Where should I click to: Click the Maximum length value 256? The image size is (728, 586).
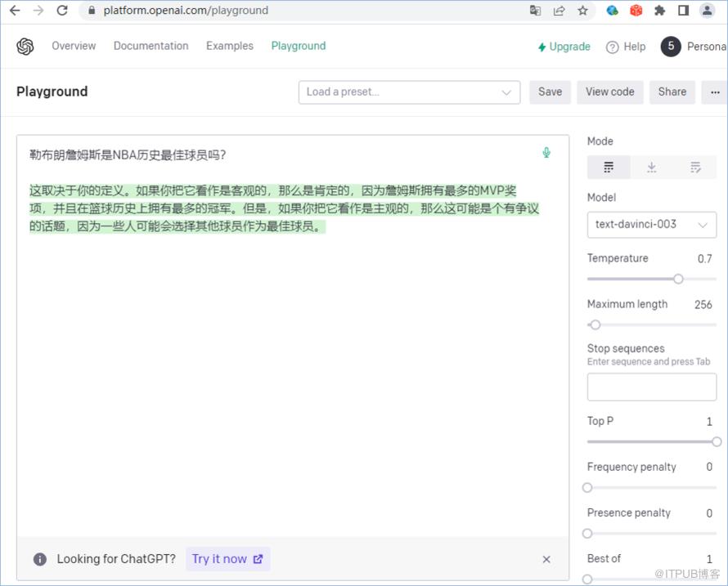coord(703,304)
